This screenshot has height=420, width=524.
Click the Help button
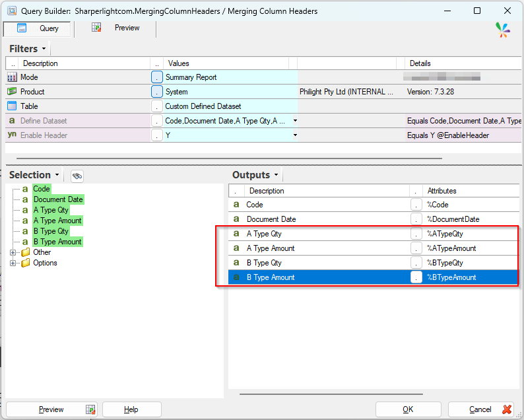pos(132,409)
